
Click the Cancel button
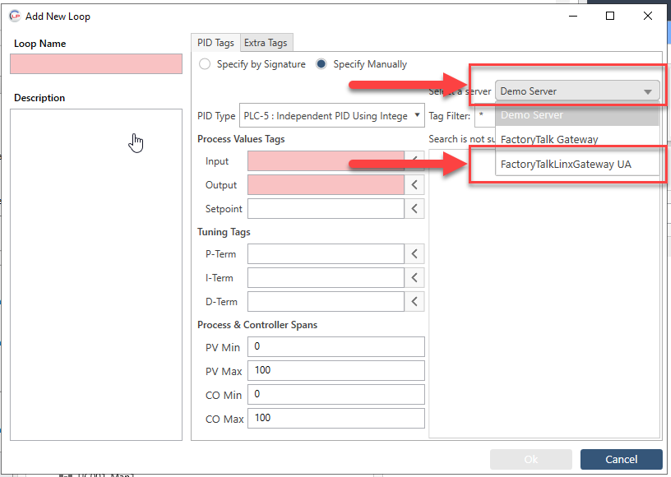coord(621,459)
